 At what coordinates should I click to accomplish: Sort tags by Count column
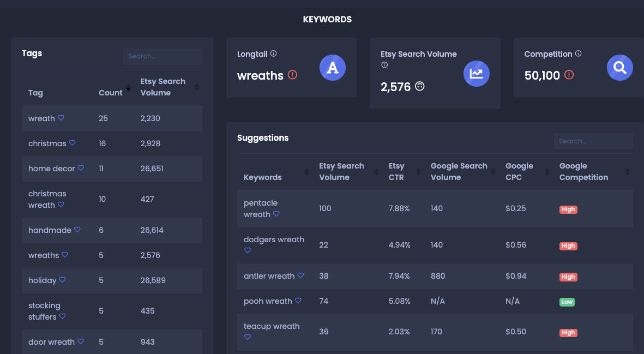128,87
